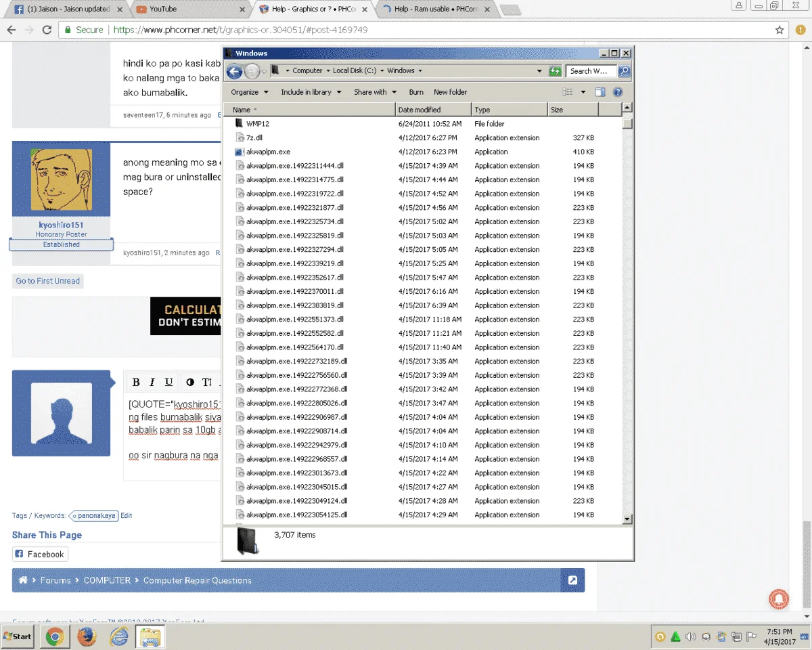Click the Edit tags link
The image size is (812, 650).
pyautogui.click(x=127, y=515)
